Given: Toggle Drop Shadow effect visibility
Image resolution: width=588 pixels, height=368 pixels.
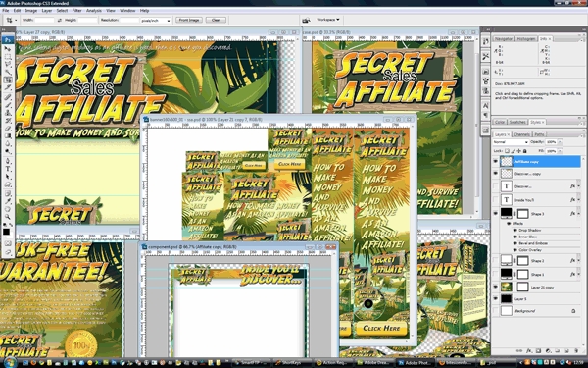Looking at the screenshot, I should [514, 231].
